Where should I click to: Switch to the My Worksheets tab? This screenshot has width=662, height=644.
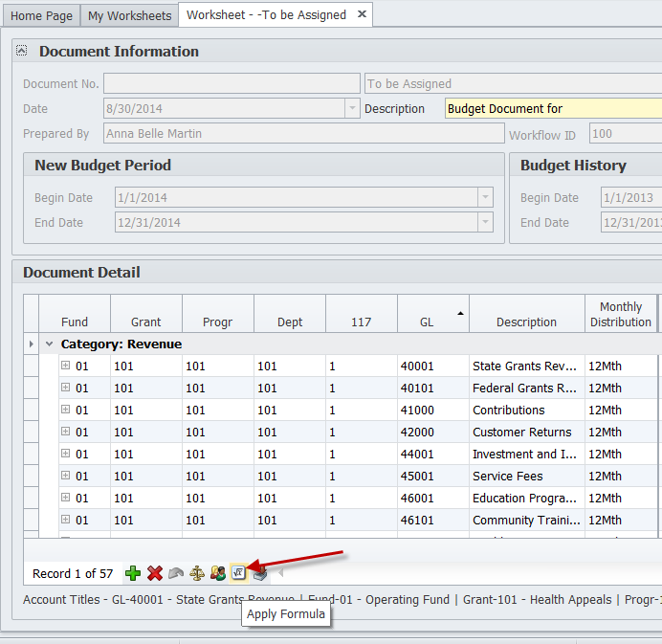coord(129,15)
